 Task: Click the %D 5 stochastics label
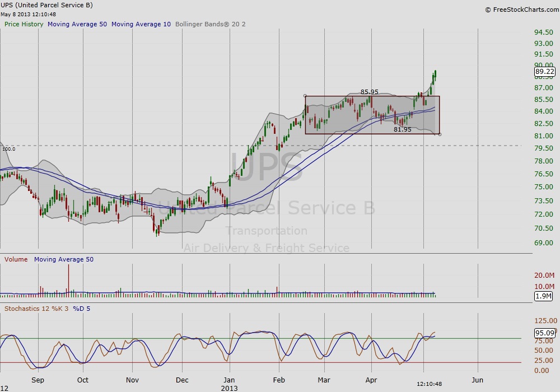[82, 309]
